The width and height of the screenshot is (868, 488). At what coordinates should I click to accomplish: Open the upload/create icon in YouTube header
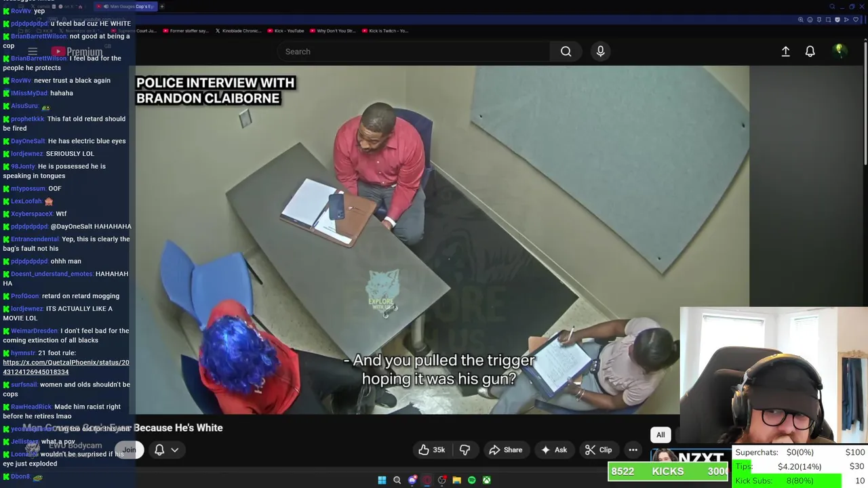coord(785,52)
